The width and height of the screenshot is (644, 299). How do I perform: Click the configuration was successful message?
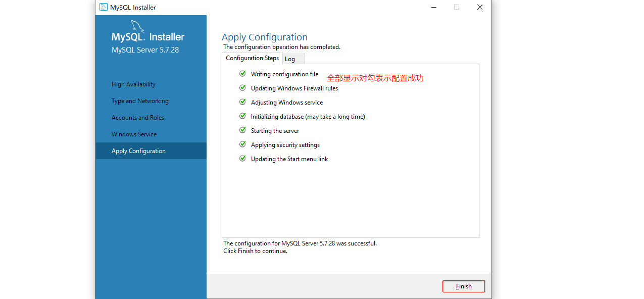[300, 243]
